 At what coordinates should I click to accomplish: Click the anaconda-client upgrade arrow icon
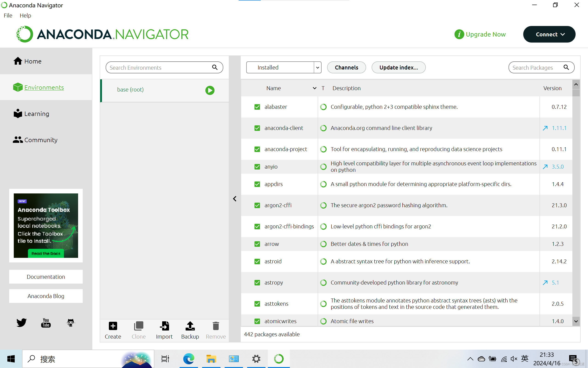pos(545,128)
